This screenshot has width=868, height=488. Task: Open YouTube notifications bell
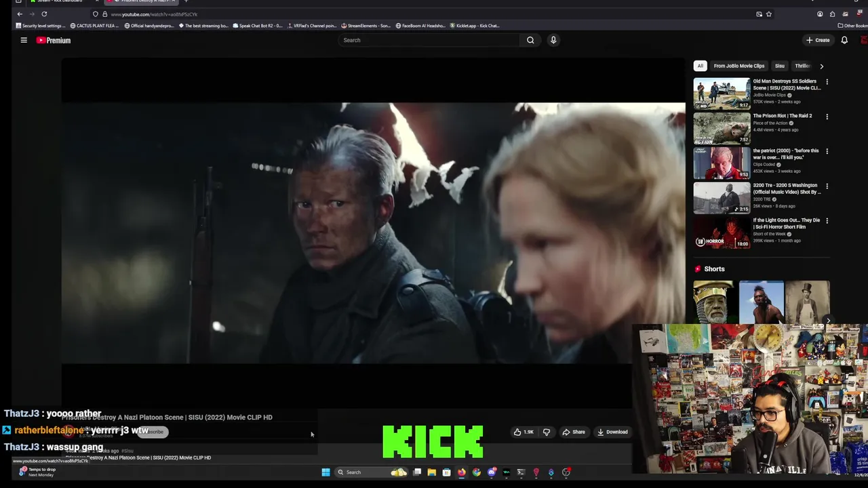(x=844, y=40)
